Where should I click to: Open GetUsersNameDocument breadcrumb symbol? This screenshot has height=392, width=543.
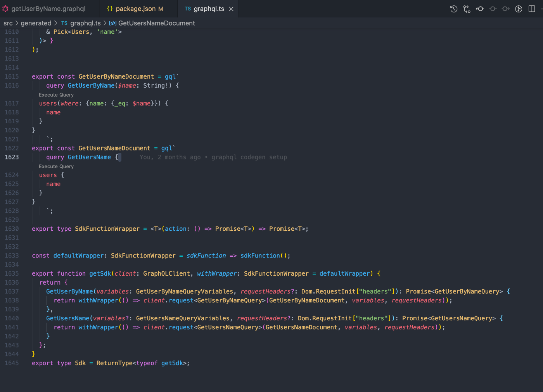click(156, 23)
